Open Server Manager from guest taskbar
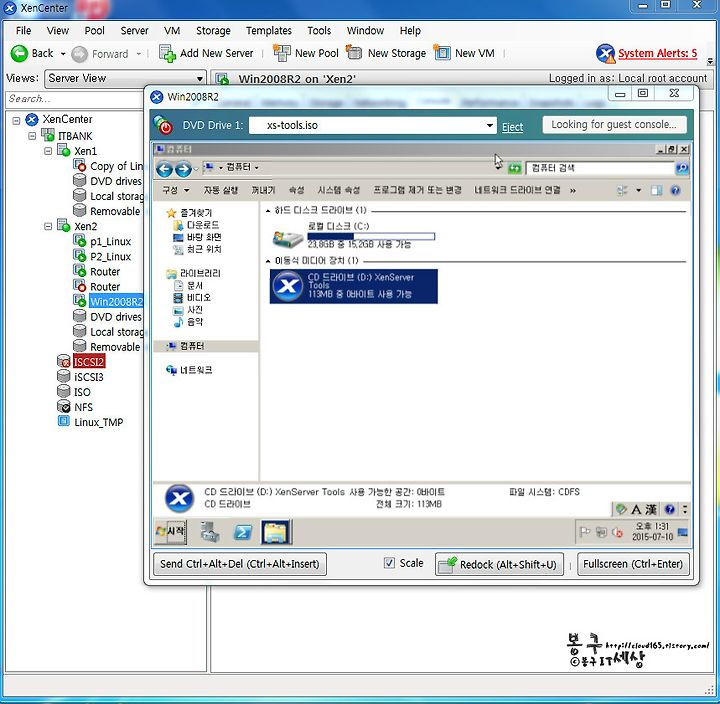Image resolution: width=720 pixels, height=704 pixels. pos(210,532)
